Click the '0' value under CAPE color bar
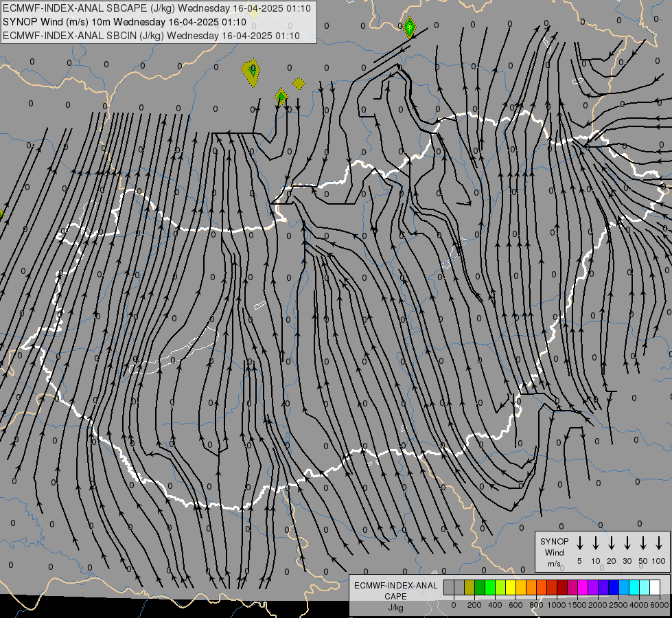The width and height of the screenshot is (672, 618). click(x=454, y=605)
